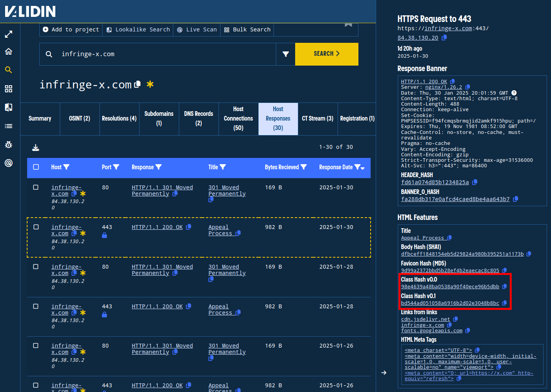Switch to the Resolutions (4) tab

[119, 119]
